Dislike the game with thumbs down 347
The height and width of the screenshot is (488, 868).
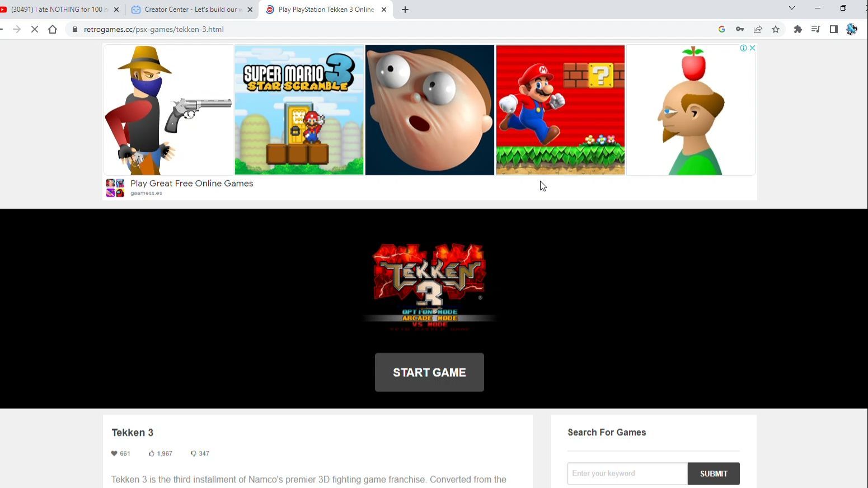[193, 454]
